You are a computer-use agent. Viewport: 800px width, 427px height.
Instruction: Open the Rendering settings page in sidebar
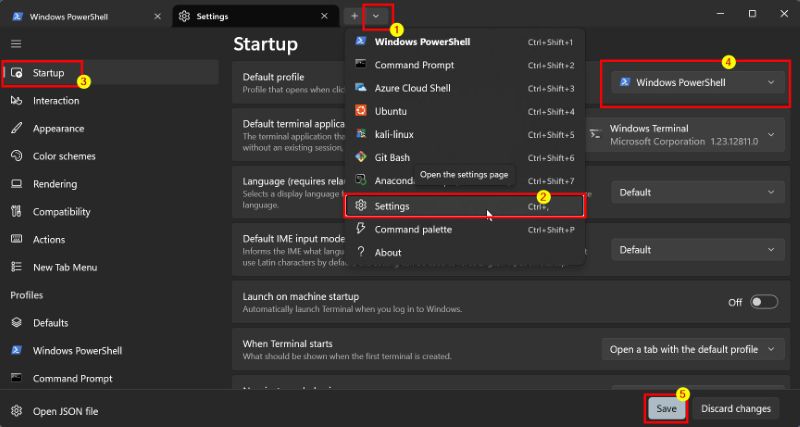pyautogui.click(x=55, y=184)
